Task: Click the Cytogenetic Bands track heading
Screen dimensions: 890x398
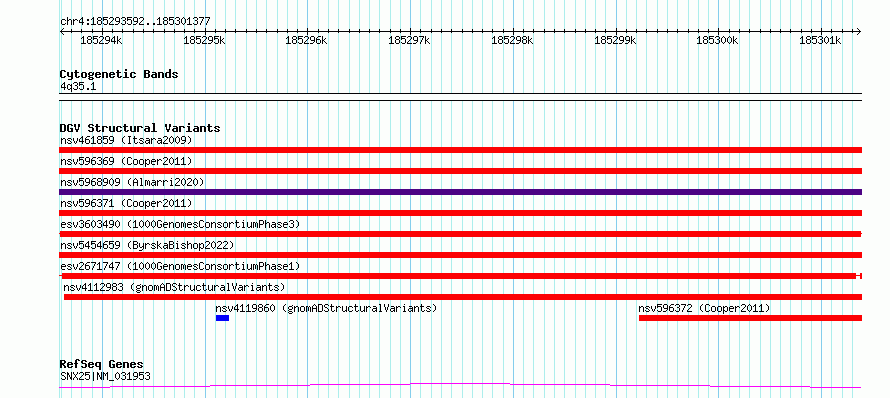Action: 119,74
